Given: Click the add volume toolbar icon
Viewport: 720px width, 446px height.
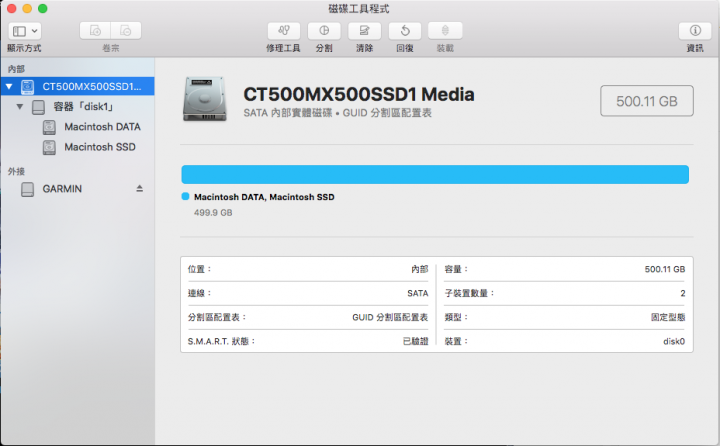Looking at the screenshot, I should point(95,31).
